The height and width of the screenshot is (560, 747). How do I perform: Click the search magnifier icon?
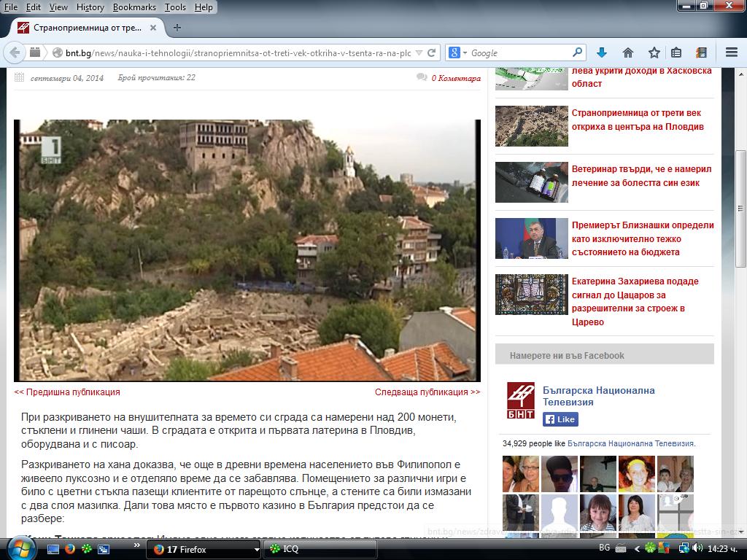click(577, 52)
